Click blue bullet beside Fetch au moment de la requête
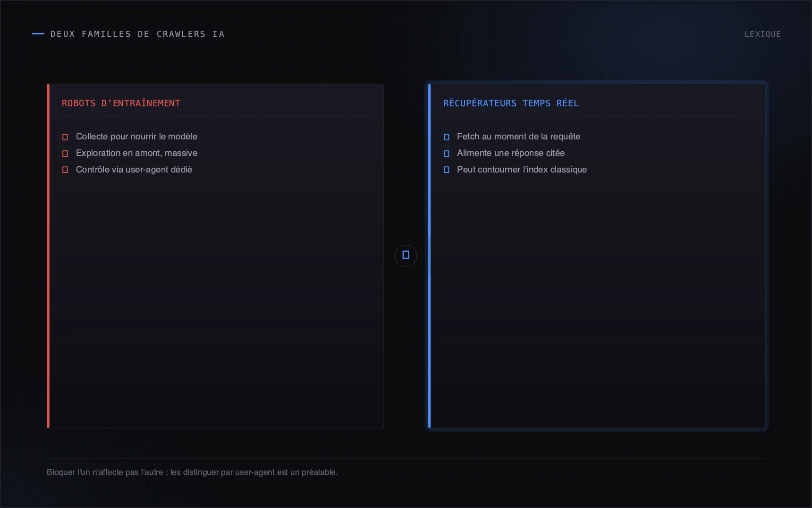This screenshot has width=812, height=508. [x=447, y=137]
